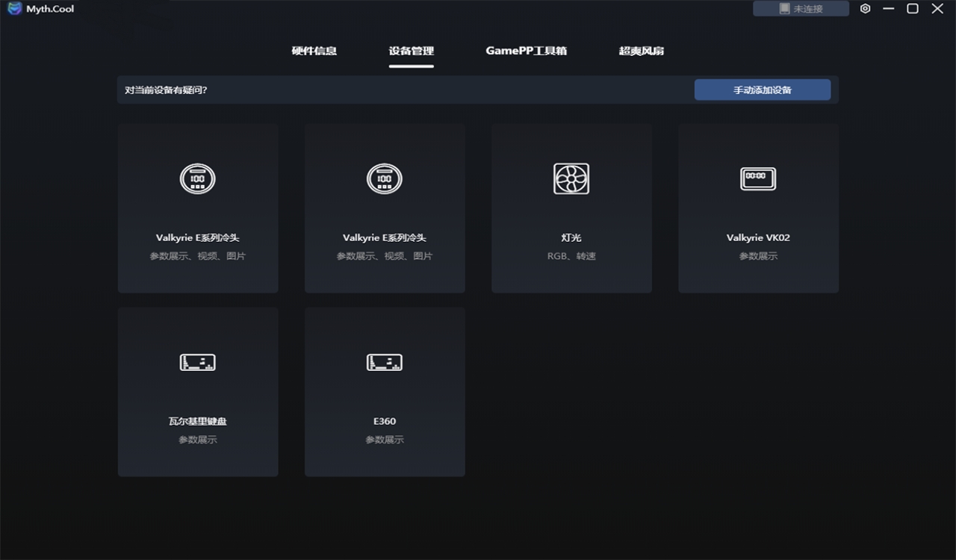Click the first Valkyrie E系列冷头 cooler icon
Viewport: 956px width, 560px height.
[198, 179]
